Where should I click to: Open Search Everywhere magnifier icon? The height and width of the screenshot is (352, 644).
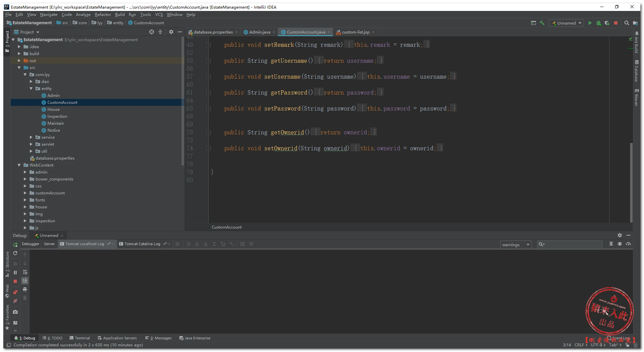(x=626, y=23)
